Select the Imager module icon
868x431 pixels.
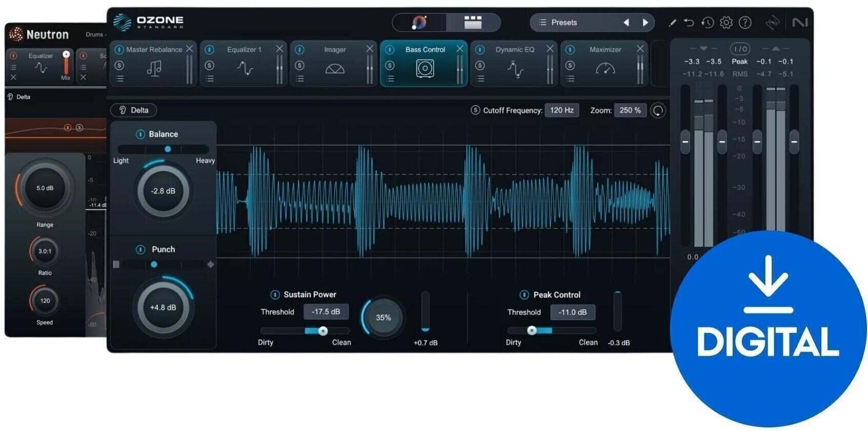(335, 69)
